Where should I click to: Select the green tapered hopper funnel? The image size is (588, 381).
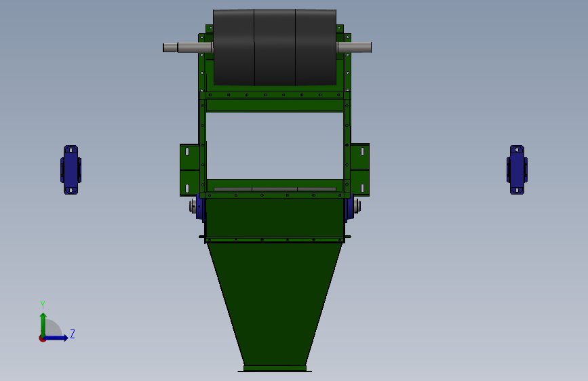tap(275, 304)
